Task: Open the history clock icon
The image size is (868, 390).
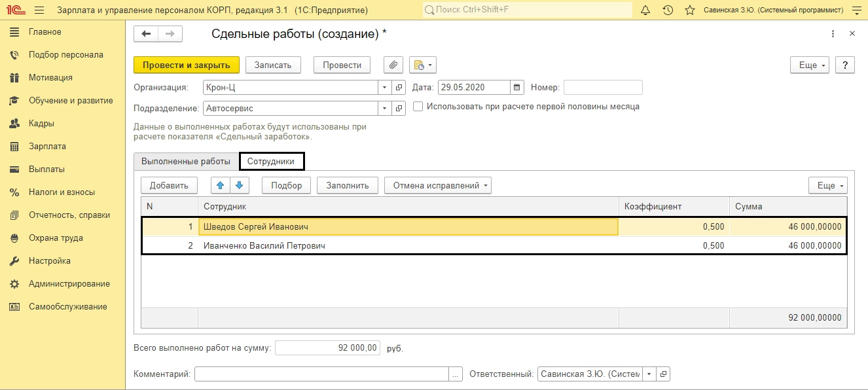Action: pyautogui.click(x=668, y=10)
